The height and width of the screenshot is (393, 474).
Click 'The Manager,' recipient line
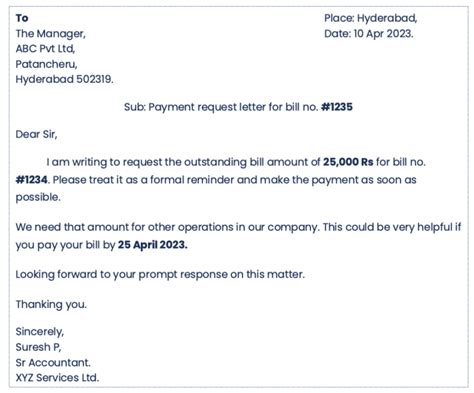point(51,34)
